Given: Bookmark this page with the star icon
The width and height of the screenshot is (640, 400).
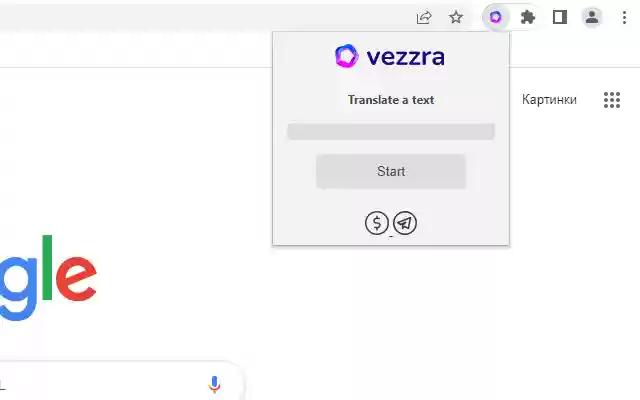Looking at the screenshot, I should tap(456, 17).
